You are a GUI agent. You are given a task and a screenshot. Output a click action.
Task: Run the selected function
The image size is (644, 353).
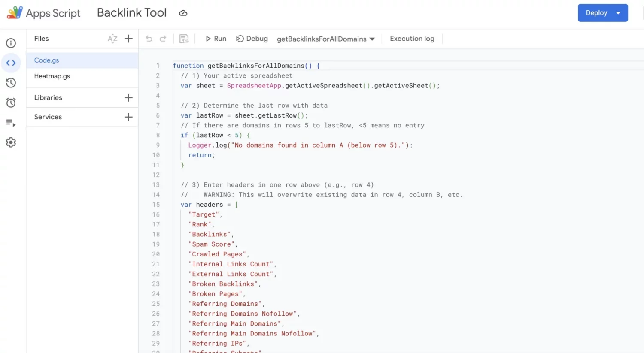(216, 39)
